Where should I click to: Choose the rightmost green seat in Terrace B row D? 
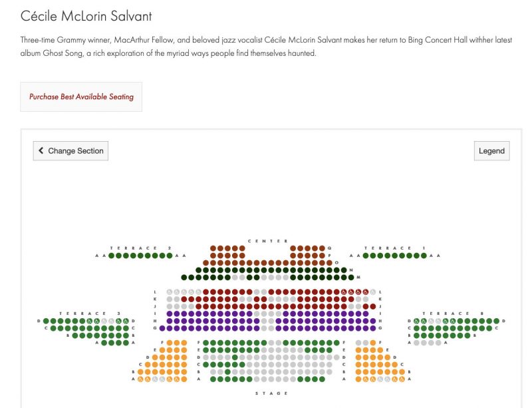(x=496, y=321)
